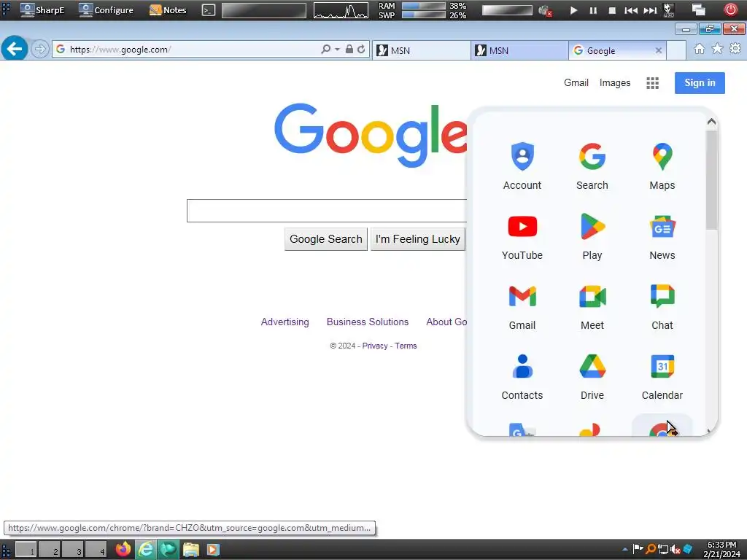Open a new blank tab
Viewport: 747px width, 560px height.
point(676,50)
